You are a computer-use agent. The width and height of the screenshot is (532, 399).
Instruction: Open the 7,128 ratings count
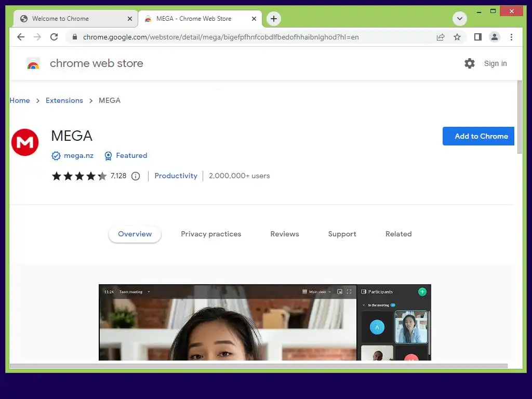(x=118, y=176)
